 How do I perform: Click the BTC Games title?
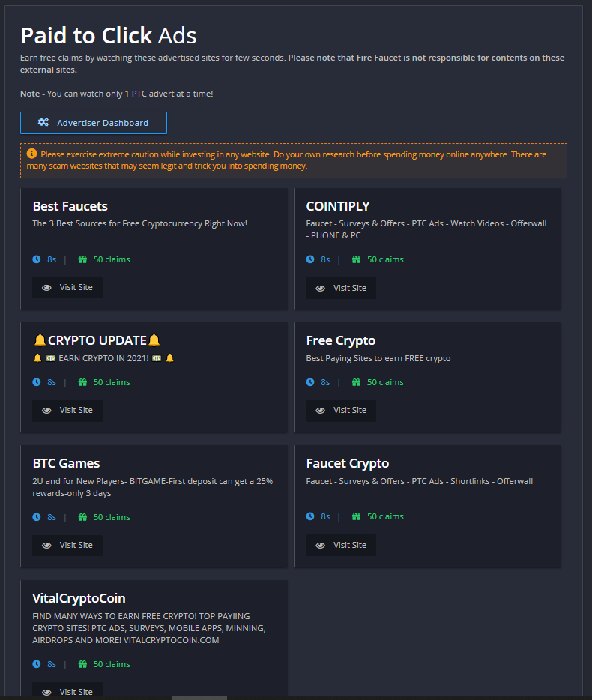click(66, 463)
